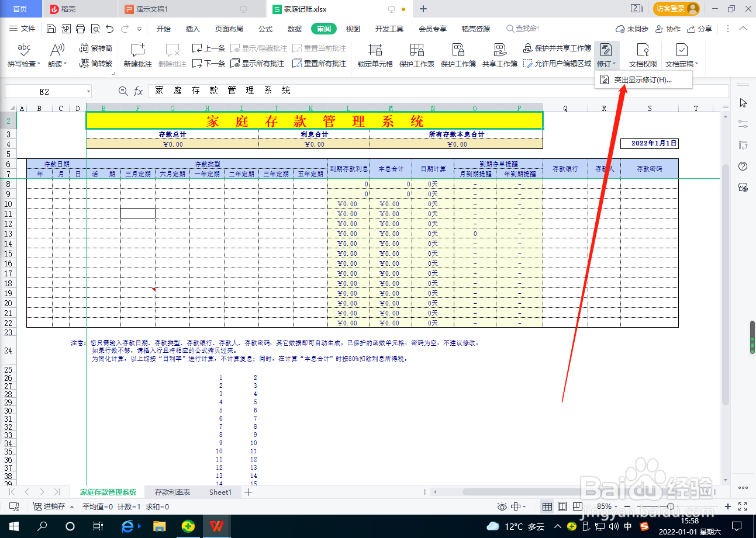Add a new sheet with plus button

[x=248, y=492]
